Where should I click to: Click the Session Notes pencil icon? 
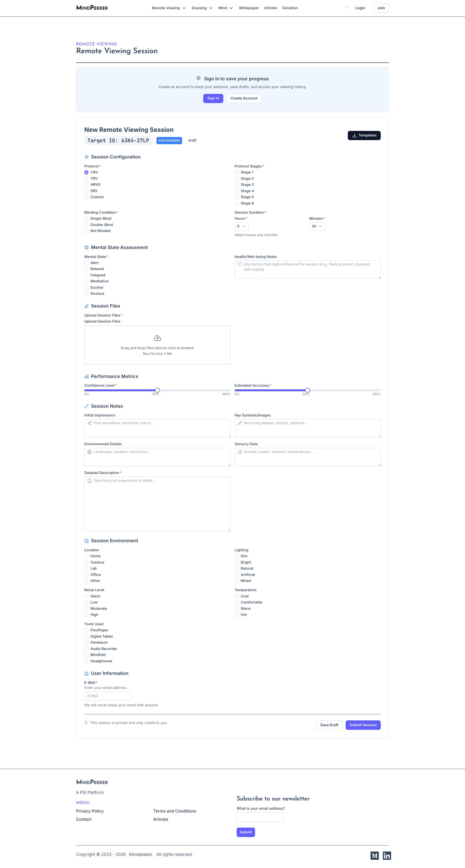coord(86,406)
